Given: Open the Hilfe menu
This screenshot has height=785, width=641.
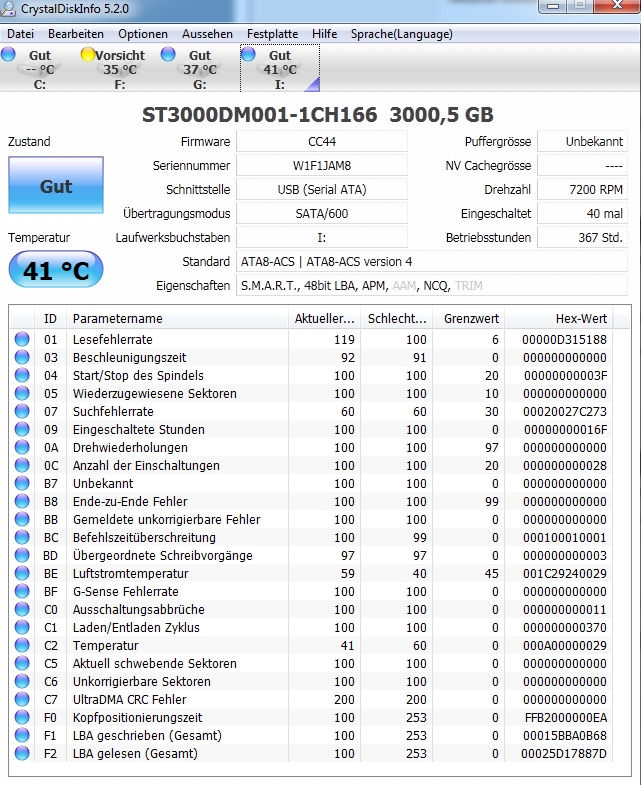Looking at the screenshot, I should 325,34.
